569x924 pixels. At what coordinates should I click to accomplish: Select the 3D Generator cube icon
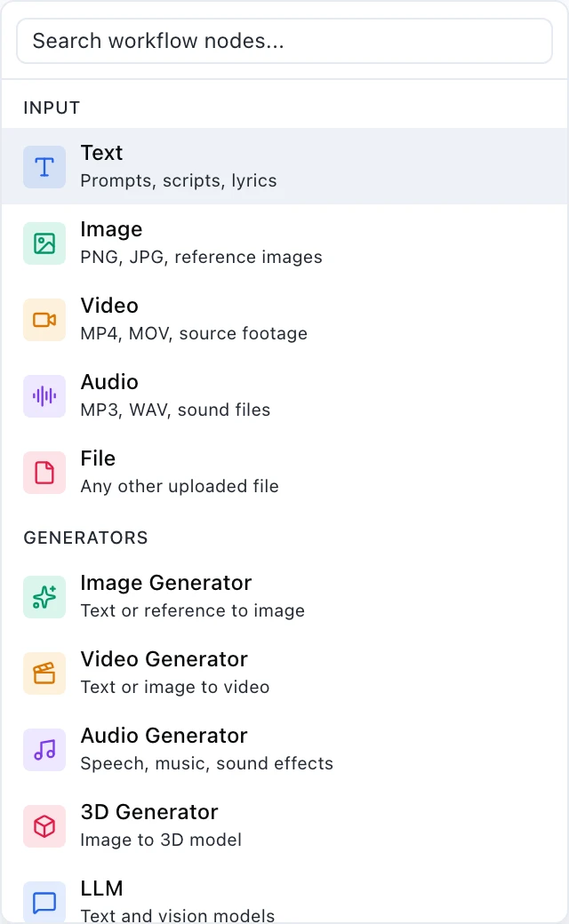[44, 826]
